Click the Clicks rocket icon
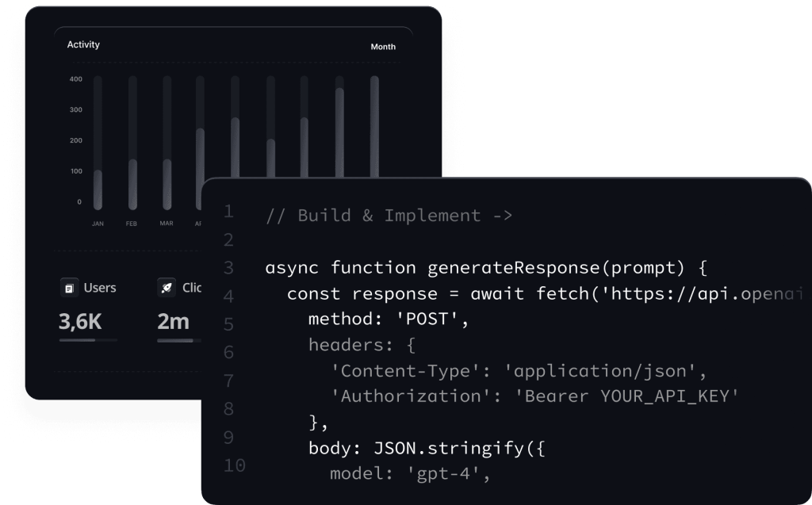This screenshot has width=812, height=505. 167,288
